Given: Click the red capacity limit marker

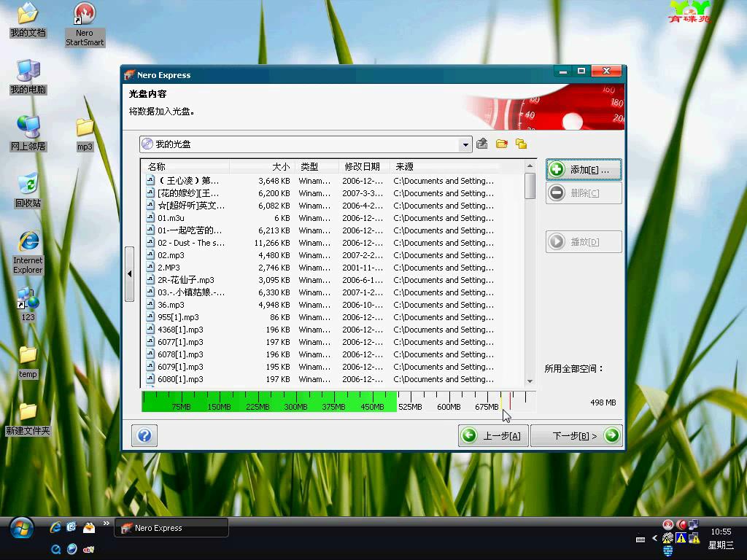Looking at the screenshot, I should coord(510,400).
